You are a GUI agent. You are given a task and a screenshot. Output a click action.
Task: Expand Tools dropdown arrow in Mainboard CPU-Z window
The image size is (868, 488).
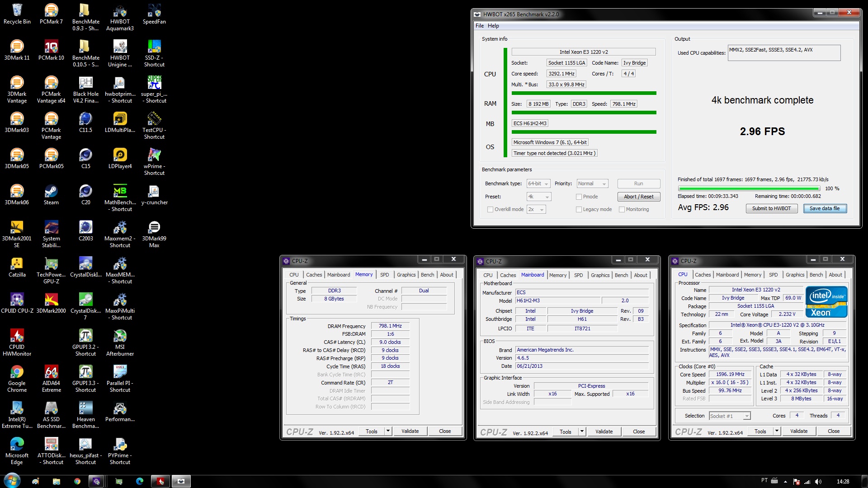pos(582,432)
